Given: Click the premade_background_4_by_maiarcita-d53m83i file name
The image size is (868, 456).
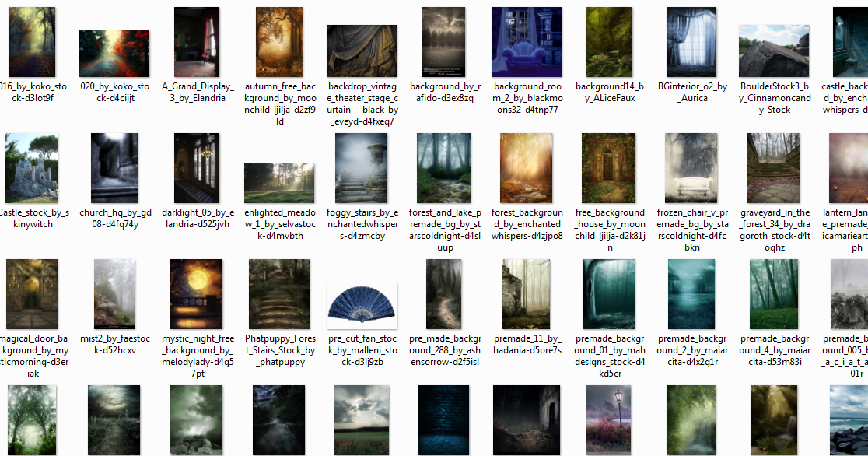Looking at the screenshot, I should (775, 350).
